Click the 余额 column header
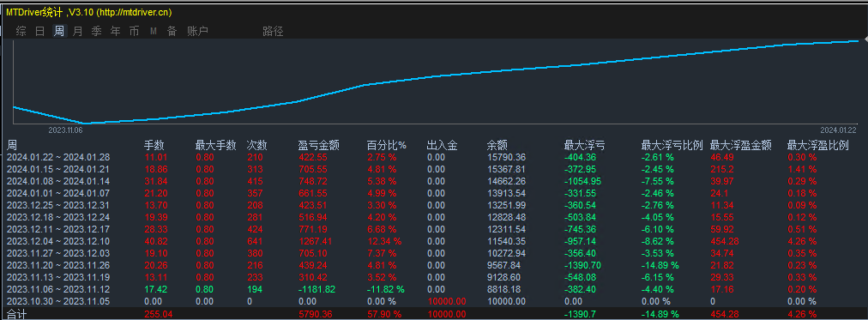The image size is (868, 320). 497,146
